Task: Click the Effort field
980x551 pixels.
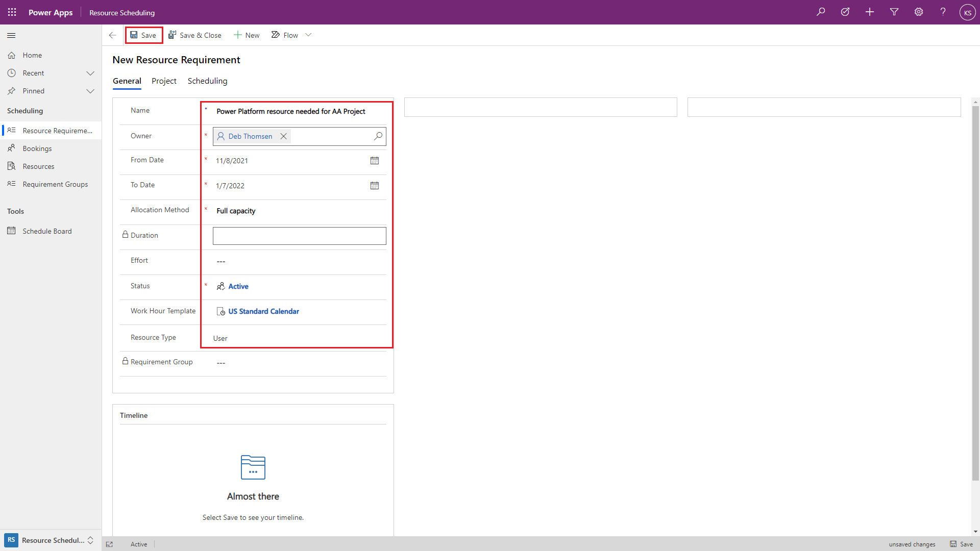Action: point(299,261)
